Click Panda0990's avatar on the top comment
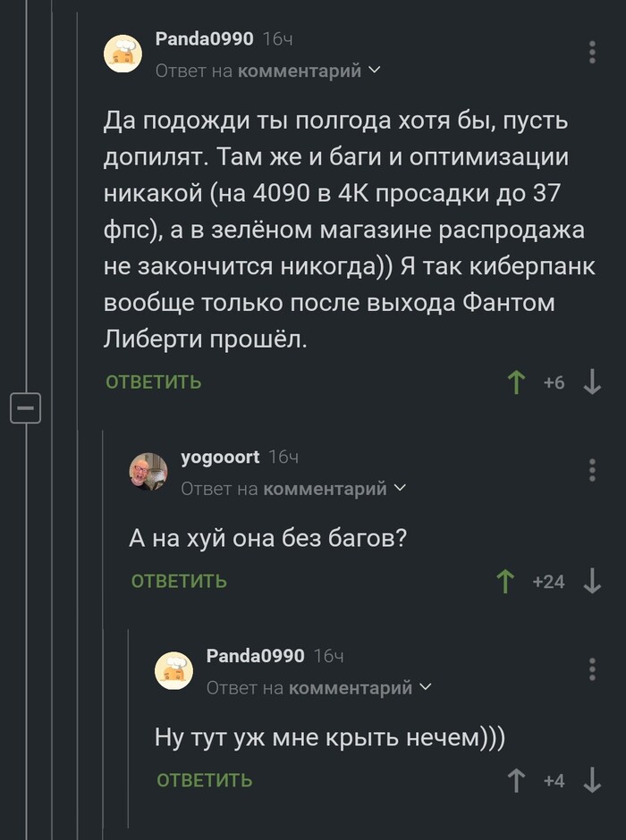Viewport: 626px width, 840px height. 123,53
